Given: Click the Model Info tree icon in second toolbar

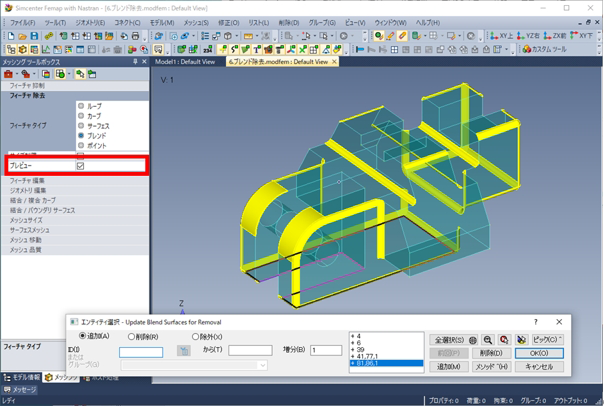Looking at the screenshot, I should [x=11, y=49].
